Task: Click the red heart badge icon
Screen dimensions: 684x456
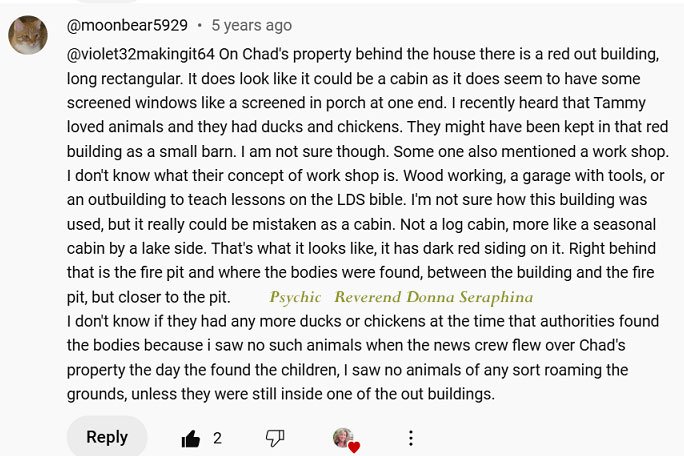Action: pos(354,447)
